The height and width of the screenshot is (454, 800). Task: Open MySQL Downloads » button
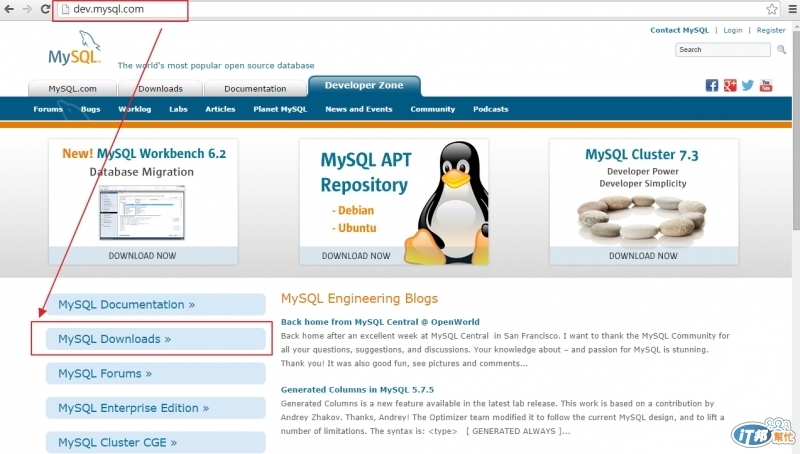tap(156, 339)
